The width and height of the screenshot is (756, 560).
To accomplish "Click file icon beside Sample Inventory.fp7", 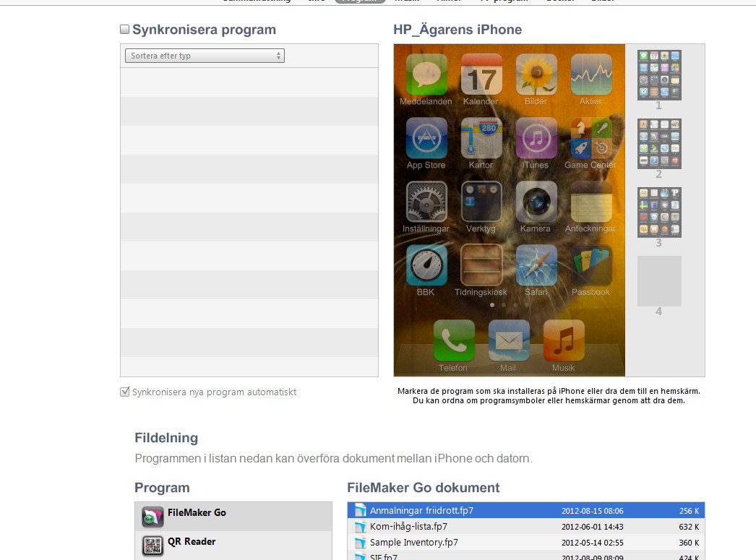I will [x=360, y=542].
